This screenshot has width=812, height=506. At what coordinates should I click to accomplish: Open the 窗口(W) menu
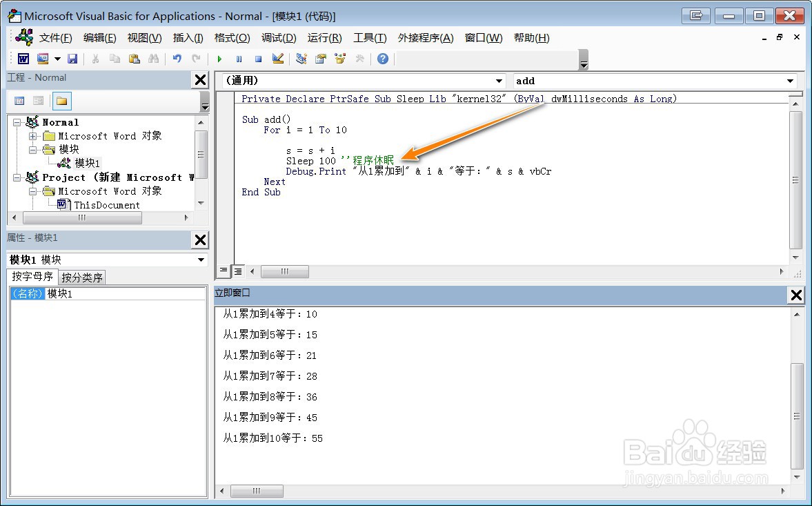(x=484, y=38)
